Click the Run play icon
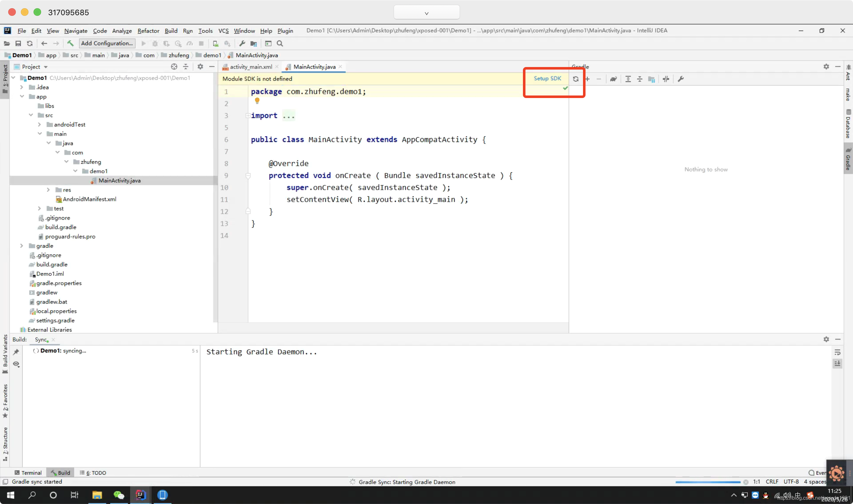 click(144, 43)
